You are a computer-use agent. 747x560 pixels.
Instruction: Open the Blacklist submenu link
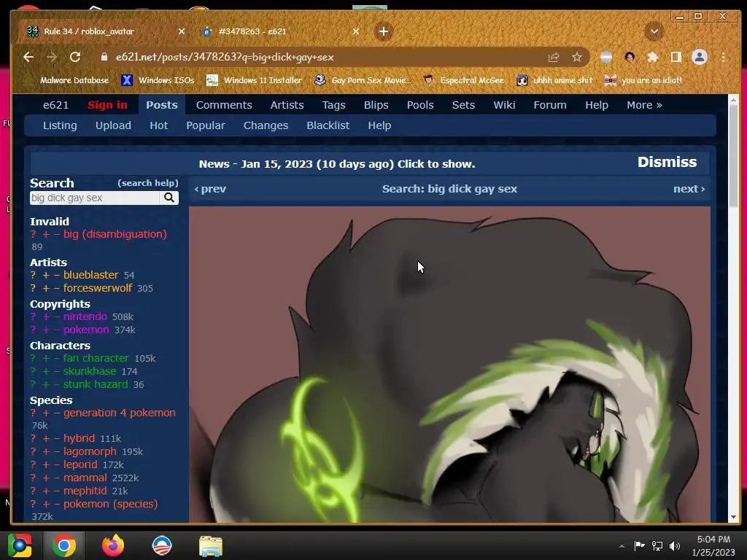(328, 125)
